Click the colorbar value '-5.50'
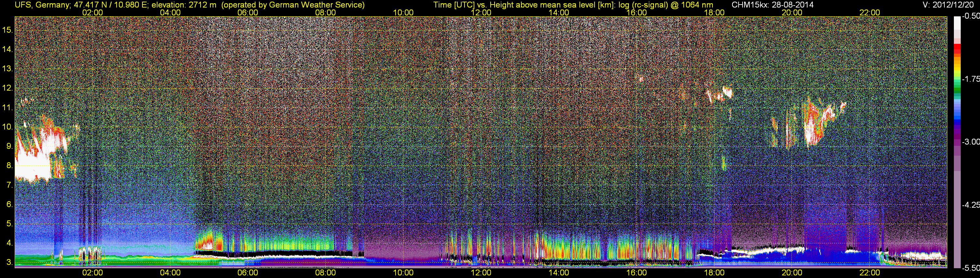 [x=971, y=268]
